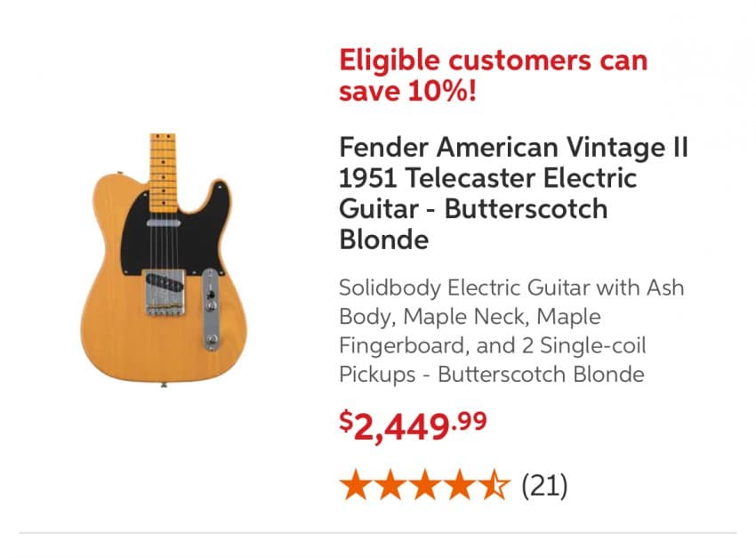Click the second orange rating star
This screenshot has width=756, height=558.
390,484
